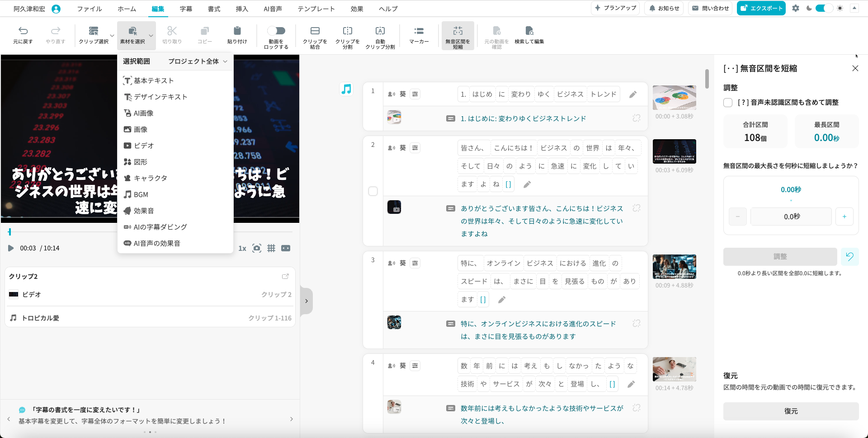The image size is (868, 438).
Task: Select BGM from the material list
Action: point(175,194)
